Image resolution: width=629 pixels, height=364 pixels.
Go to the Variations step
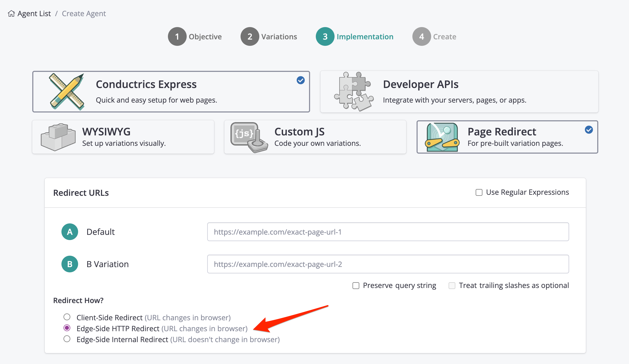pos(279,37)
